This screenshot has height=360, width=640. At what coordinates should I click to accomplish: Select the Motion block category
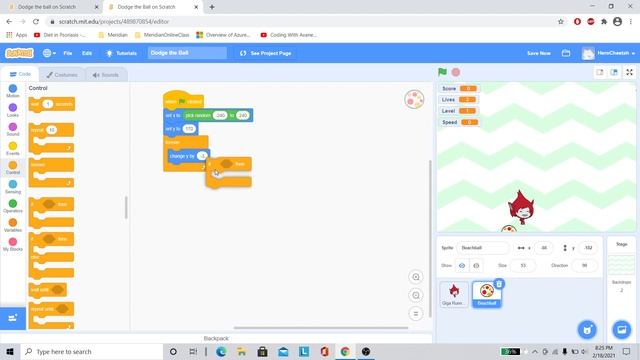(x=13, y=91)
